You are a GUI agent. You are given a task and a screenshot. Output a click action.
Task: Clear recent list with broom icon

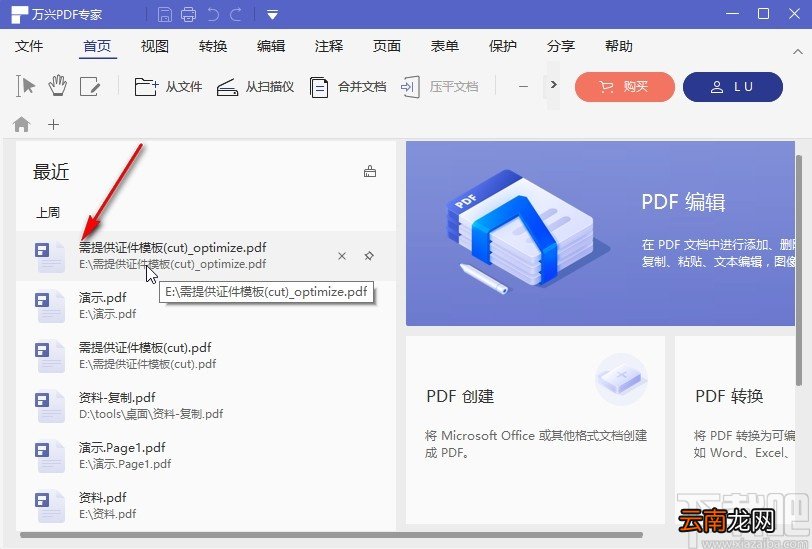370,171
